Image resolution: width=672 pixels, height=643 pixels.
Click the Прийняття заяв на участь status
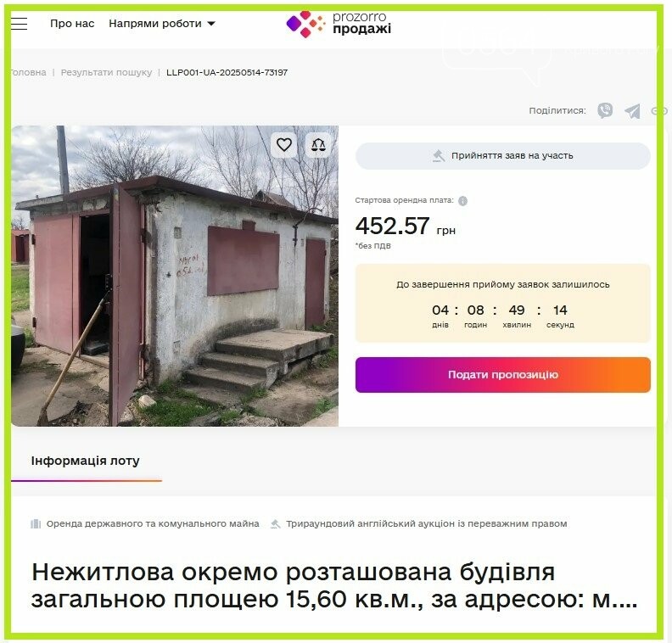tap(502, 156)
